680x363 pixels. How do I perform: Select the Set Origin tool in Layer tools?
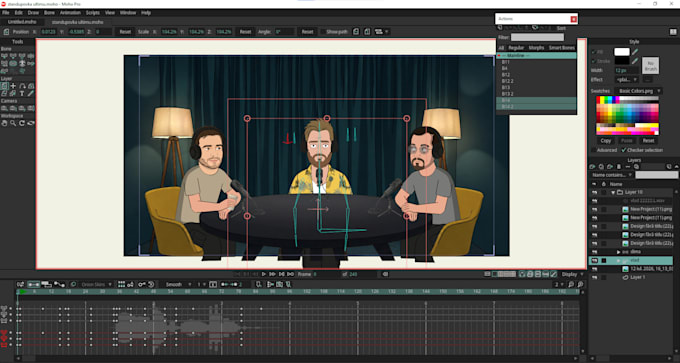click(x=13, y=86)
